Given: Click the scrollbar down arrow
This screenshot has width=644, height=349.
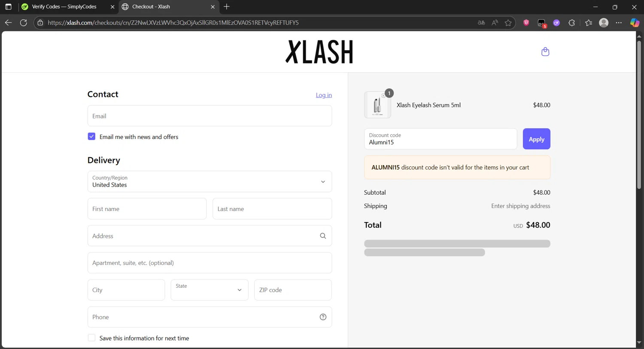Looking at the screenshot, I should pyautogui.click(x=639, y=343).
